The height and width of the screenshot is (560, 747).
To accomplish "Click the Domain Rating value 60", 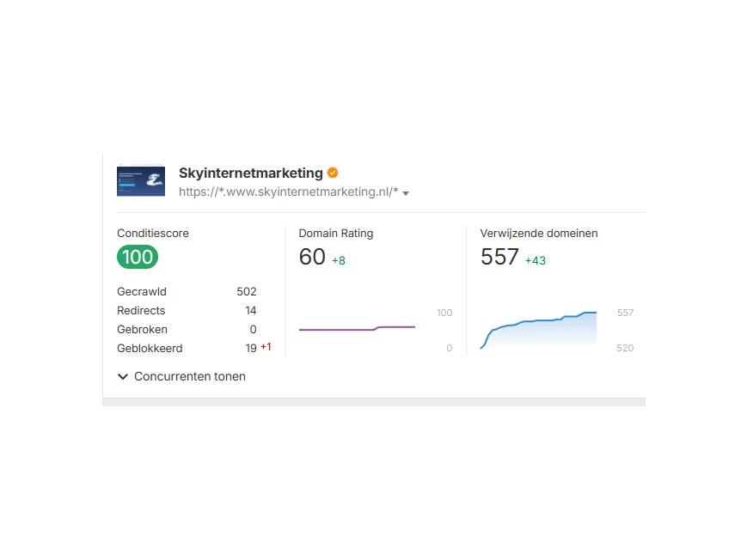I will click(312, 257).
